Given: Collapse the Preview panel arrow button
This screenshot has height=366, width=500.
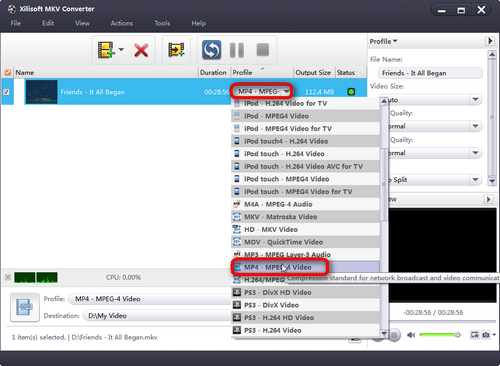Looking at the screenshot, I should tap(488, 199).
